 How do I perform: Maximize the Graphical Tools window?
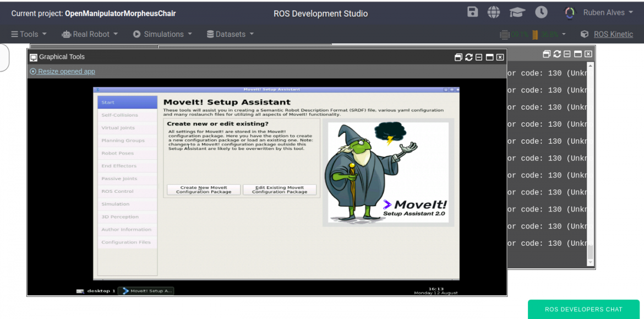click(489, 57)
